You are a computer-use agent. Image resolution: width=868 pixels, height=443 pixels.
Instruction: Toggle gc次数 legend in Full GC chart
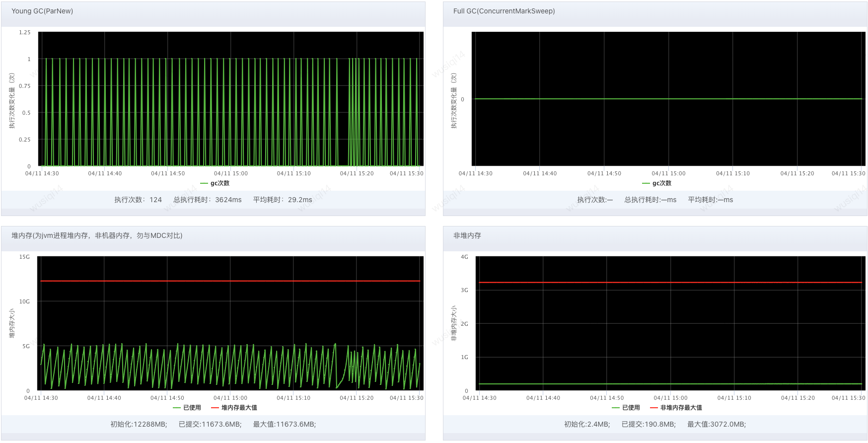pos(656,183)
